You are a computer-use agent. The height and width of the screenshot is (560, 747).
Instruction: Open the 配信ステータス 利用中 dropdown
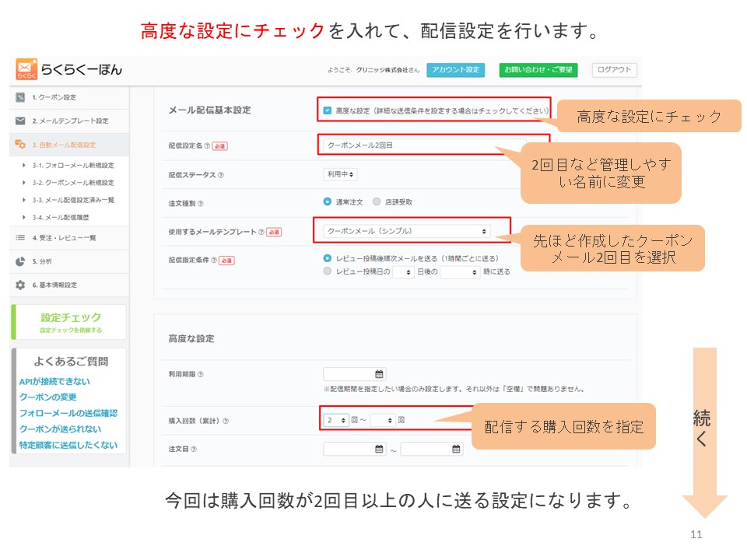coord(340,175)
